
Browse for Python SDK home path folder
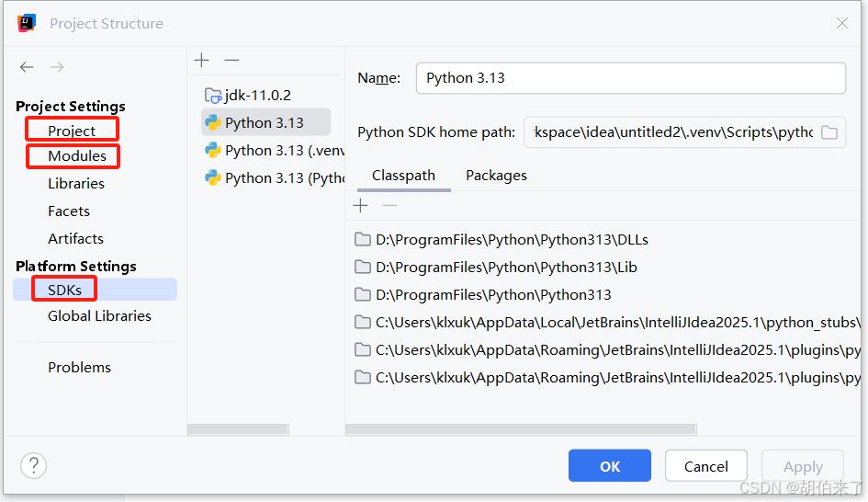tap(829, 132)
